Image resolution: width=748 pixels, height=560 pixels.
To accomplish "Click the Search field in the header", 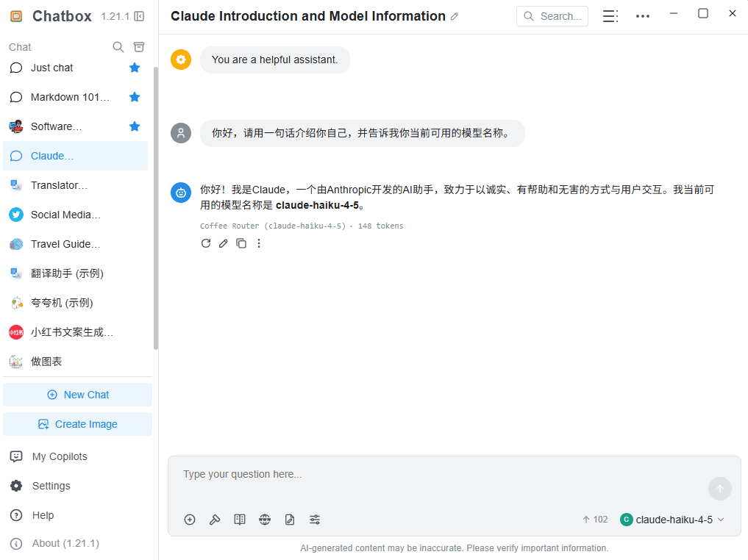I will [x=552, y=16].
